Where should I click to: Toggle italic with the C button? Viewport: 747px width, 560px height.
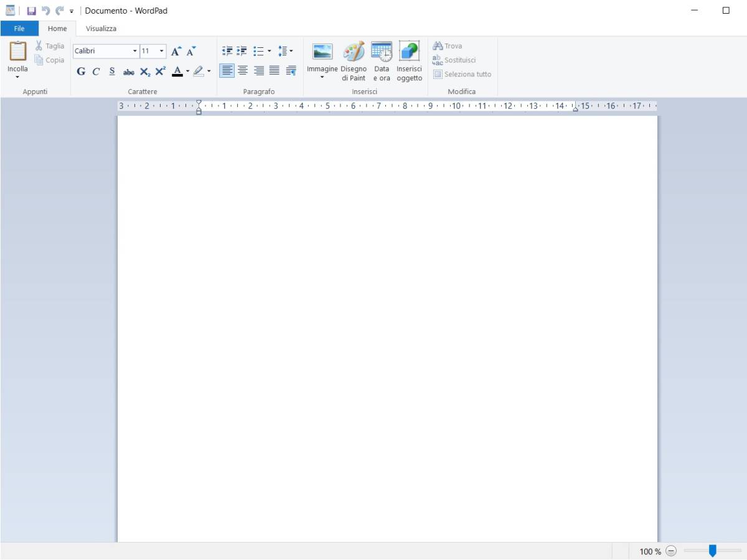click(96, 72)
